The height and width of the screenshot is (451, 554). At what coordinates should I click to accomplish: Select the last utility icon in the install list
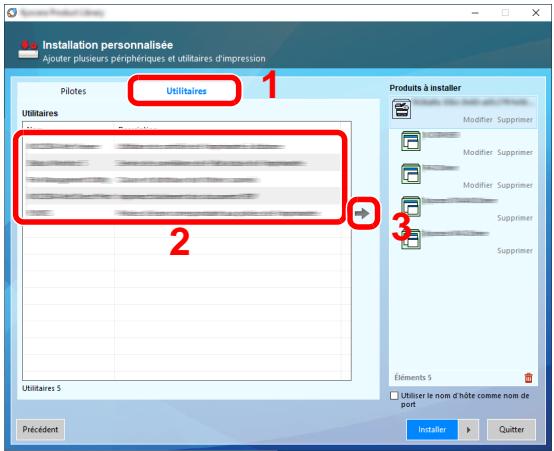point(411,240)
